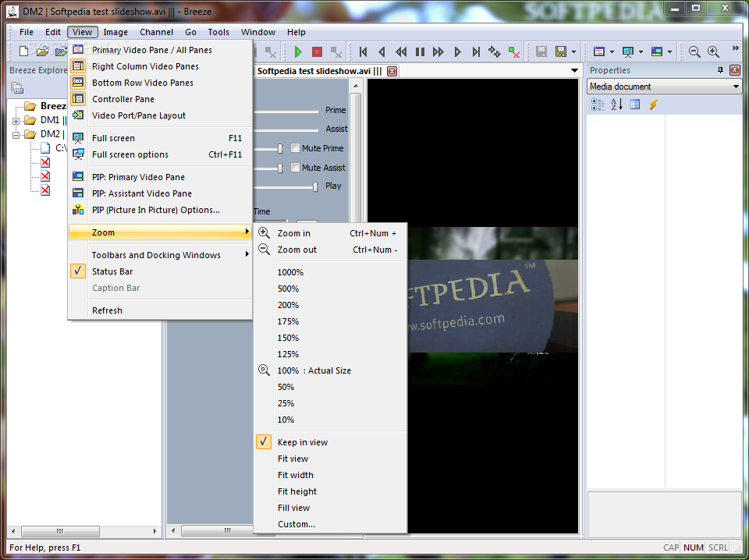Toggle the Controller Pane option
Image resolution: width=749 pixels, height=560 pixels.
(161, 99)
